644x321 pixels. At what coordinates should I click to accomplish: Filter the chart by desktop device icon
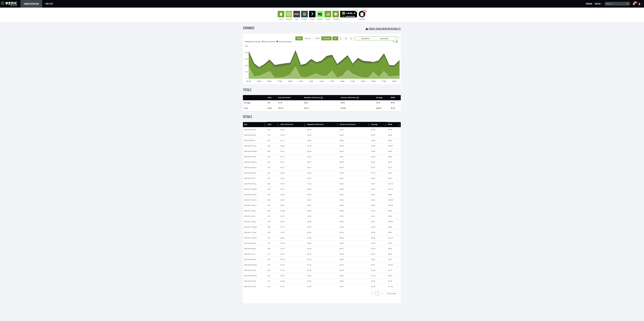[351, 39]
